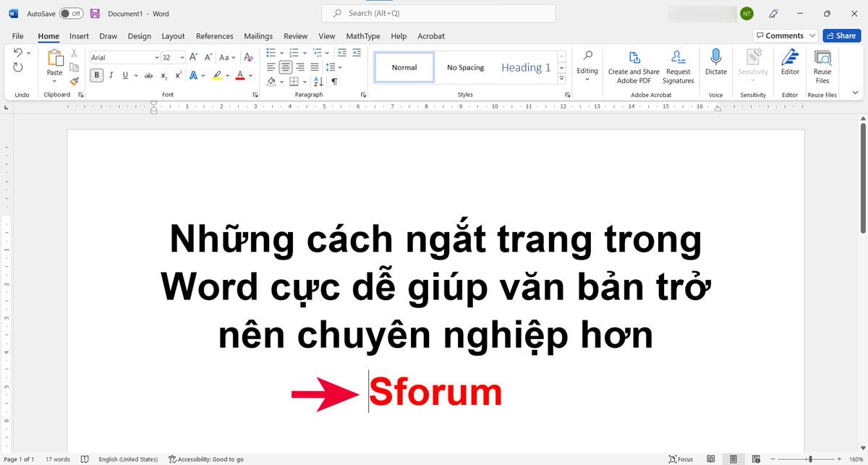Click the Show/Hide paragraph marks icon
The width and height of the screenshot is (868, 465).
334,82
